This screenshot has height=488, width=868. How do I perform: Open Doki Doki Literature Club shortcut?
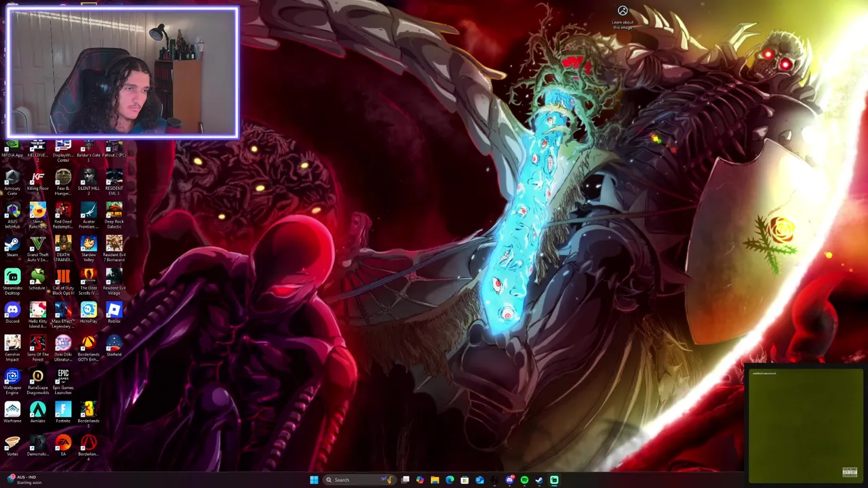63,348
